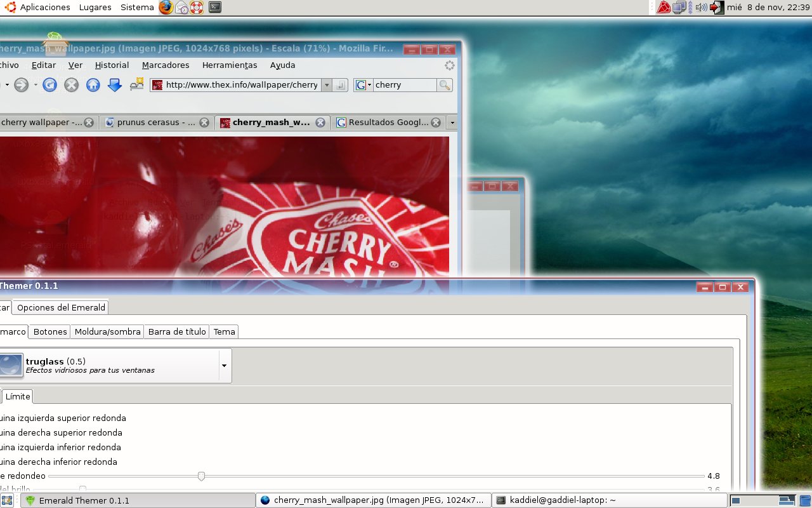The image size is (812, 508).
Task: Open the network monitor tray icon
Action: pyautogui.click(x=680, y=8)
